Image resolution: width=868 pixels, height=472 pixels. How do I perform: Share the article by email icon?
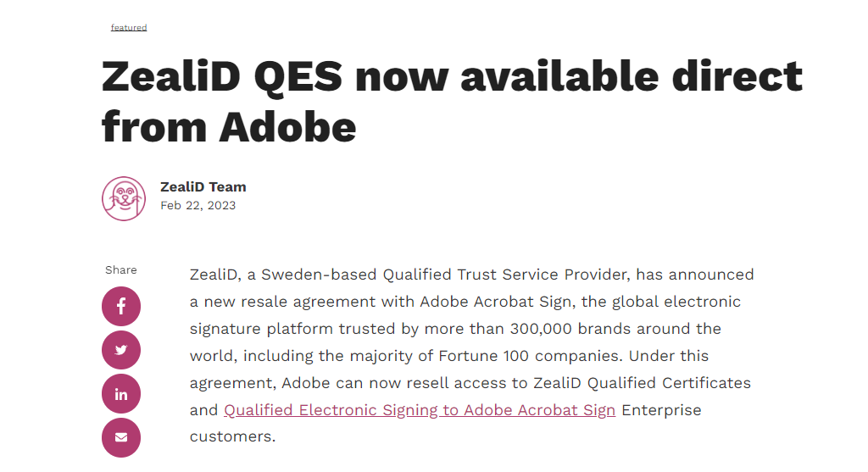point(120,438)
